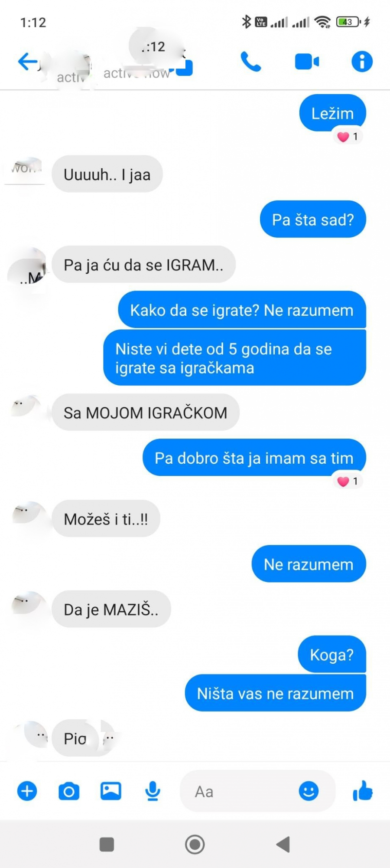
Task: Open the camera from the message bar
Action: [69, 791]
